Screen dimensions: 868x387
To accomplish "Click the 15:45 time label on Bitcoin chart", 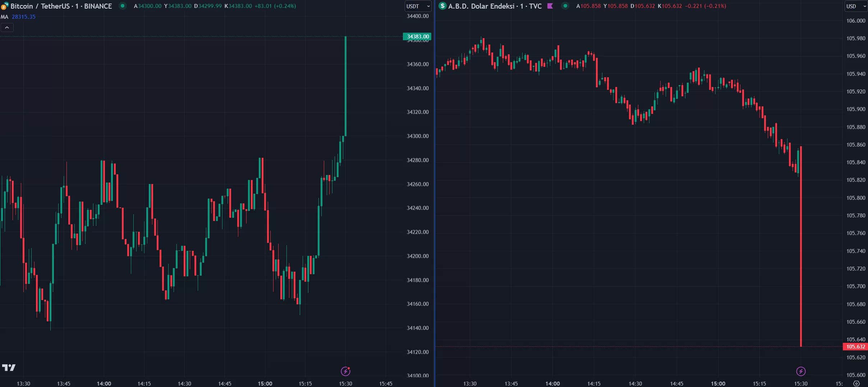I will 386,383.
